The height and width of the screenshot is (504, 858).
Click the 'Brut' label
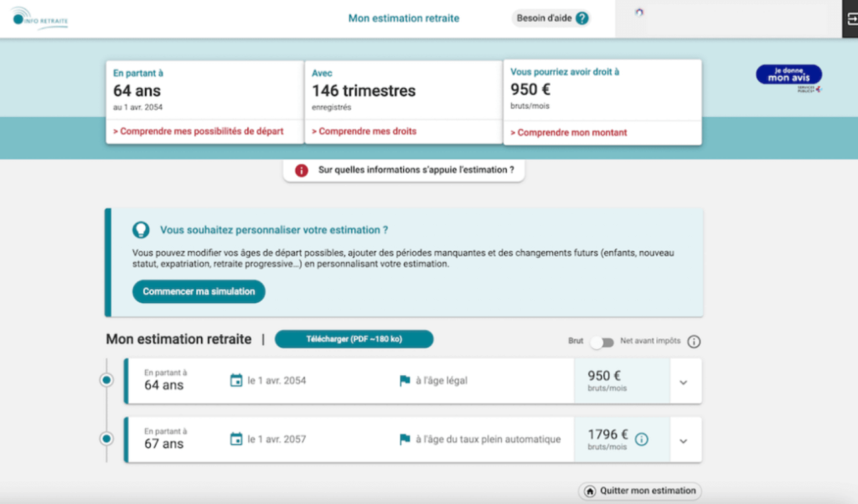576,341
